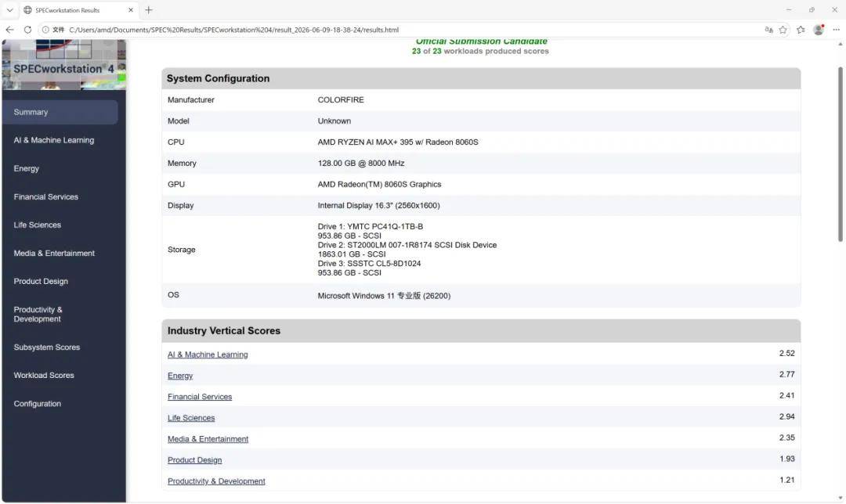Open browser settings and more menu
846x504 pixels.
click(837, 30)
